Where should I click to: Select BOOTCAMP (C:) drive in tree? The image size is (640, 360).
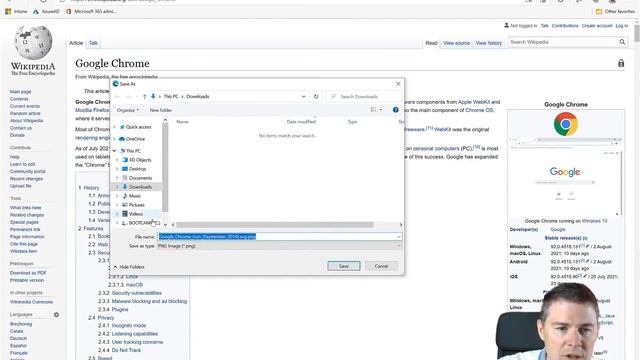pos(144,223)
